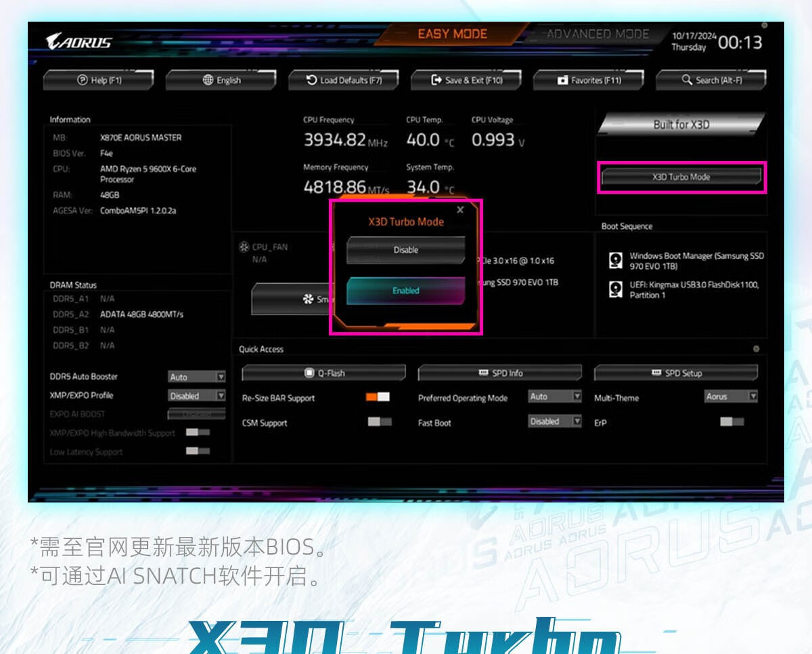Open XMP/EXPO Profile dropdown
Viewport: 812px width, 654px height.
click(x=197, y=396)
